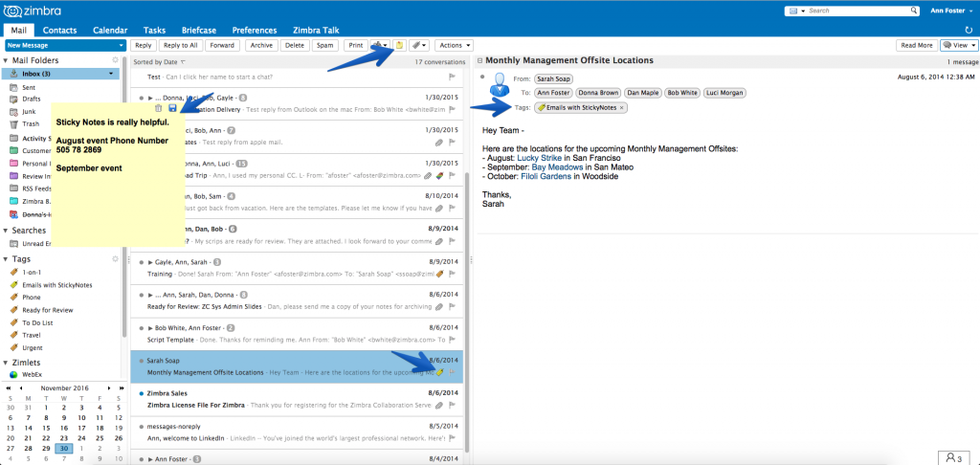Switch to the Zimbra Talk tab
Screen dimensions: 980x465
pos(314,30)
